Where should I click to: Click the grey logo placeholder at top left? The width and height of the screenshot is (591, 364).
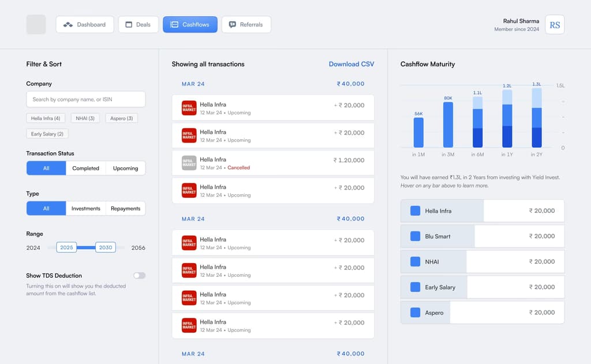click(x=36, y=24)
